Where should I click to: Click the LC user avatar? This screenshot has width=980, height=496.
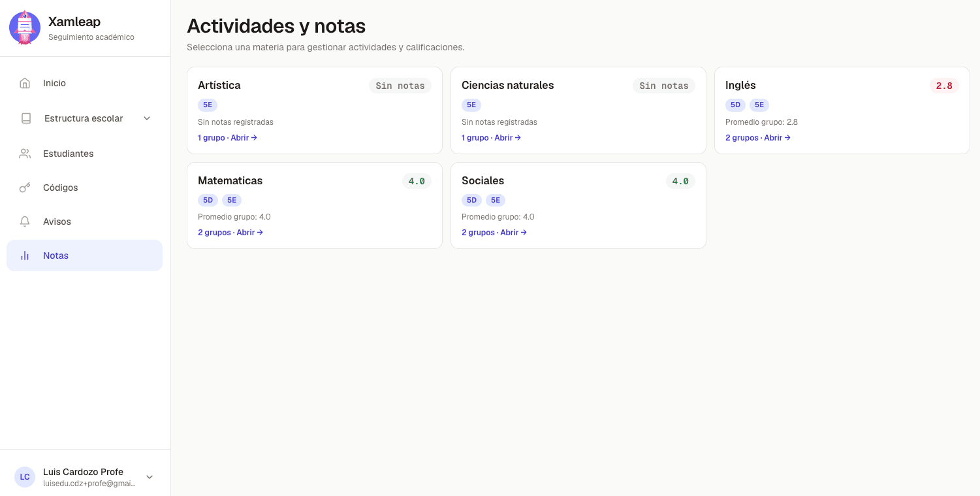pyautogui.click(x=25, y=477)
